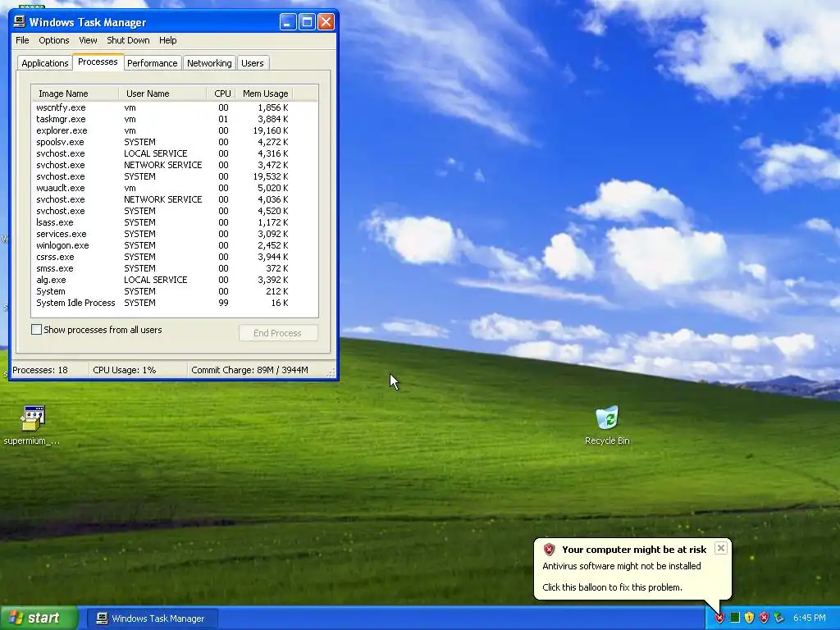
Task: Click the Commit Charge status entry
Action: click(249, 370)
